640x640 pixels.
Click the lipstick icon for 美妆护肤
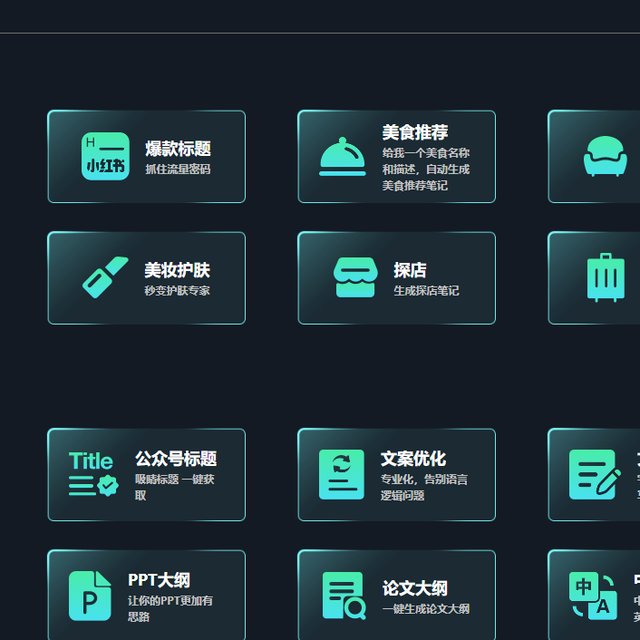click(105, 278)
